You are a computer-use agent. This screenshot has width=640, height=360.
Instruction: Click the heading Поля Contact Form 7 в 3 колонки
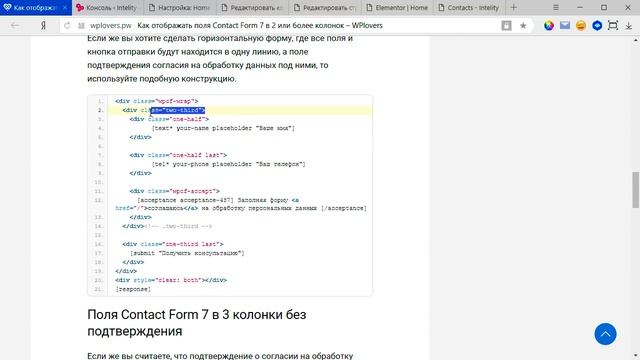(197, 322)
